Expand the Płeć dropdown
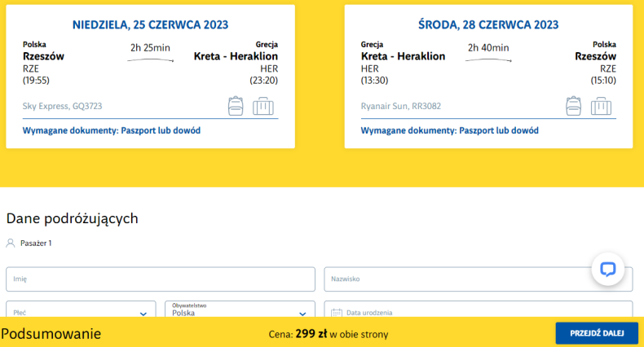Screen dimensions: 644x347 [x=81, y=310]
